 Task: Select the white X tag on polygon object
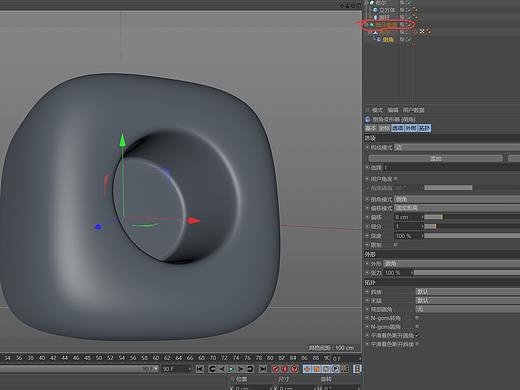(x=422, y=31)
